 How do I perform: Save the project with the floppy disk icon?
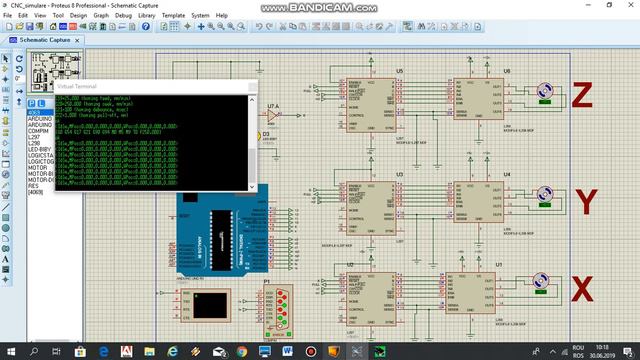[29, 27]
